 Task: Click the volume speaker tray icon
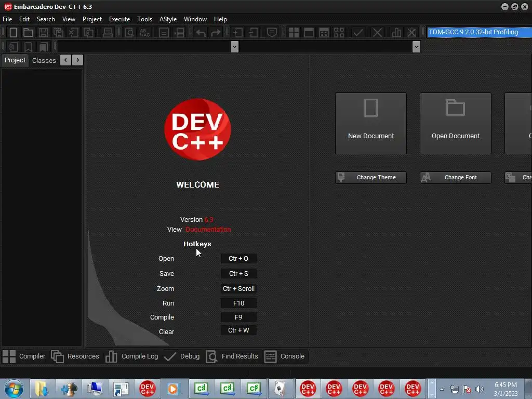coord(480,390)
